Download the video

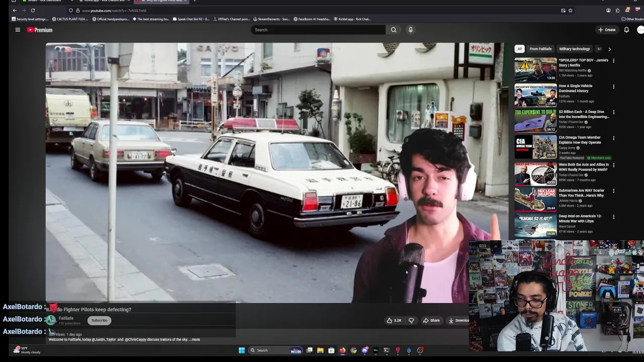click(x=459, y=320)
